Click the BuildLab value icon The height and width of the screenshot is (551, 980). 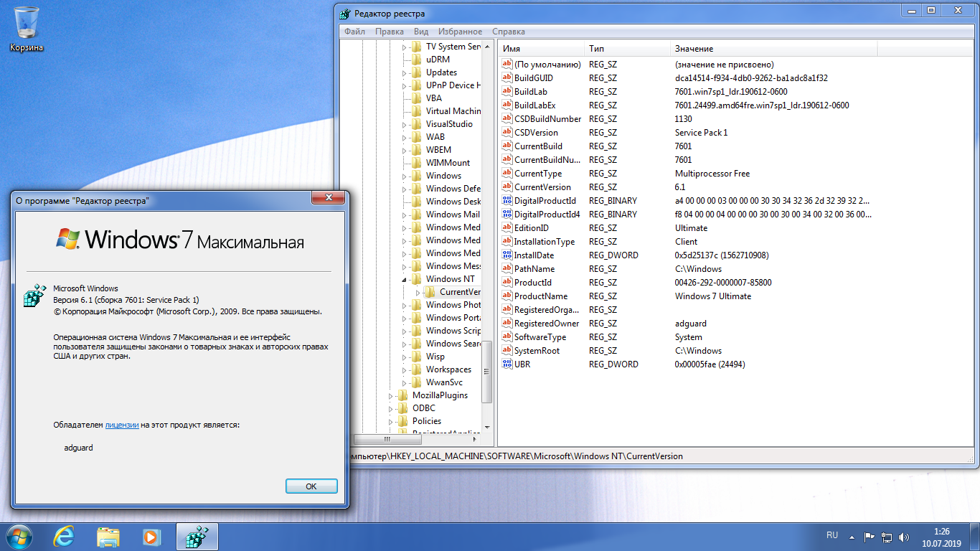click(x=507, y=91)
